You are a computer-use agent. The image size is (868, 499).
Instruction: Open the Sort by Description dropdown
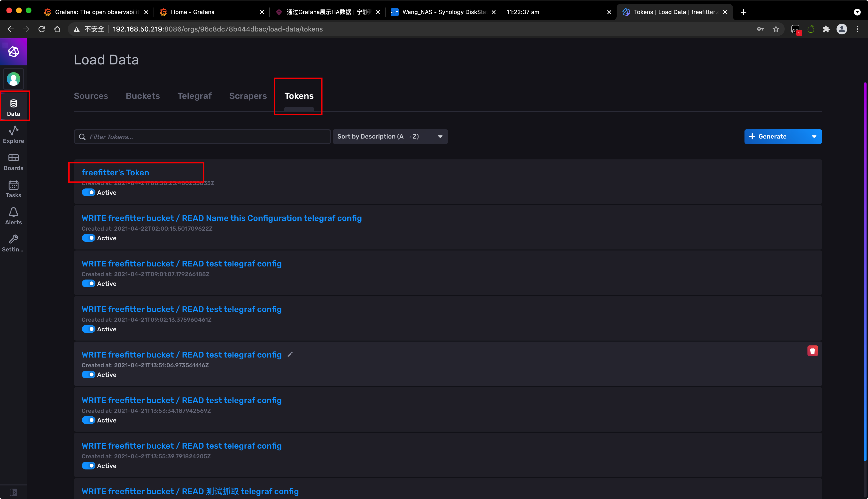tap(390, 136)
